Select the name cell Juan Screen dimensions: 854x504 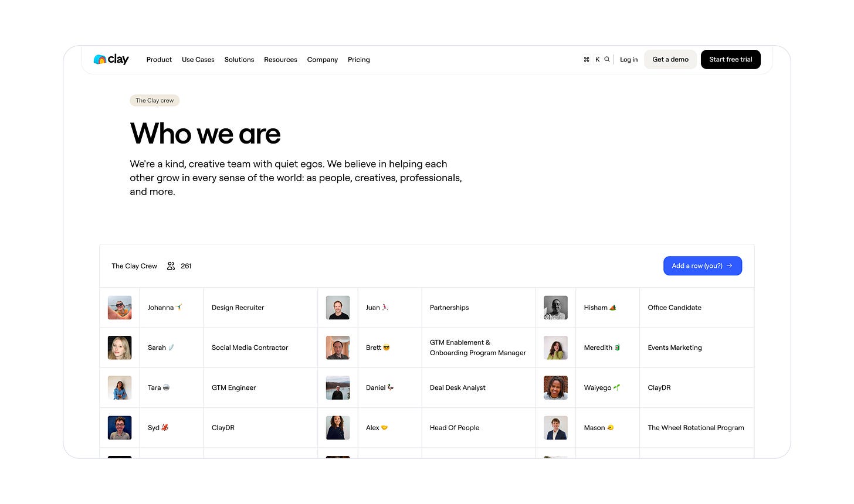click(x=390, y=308)
